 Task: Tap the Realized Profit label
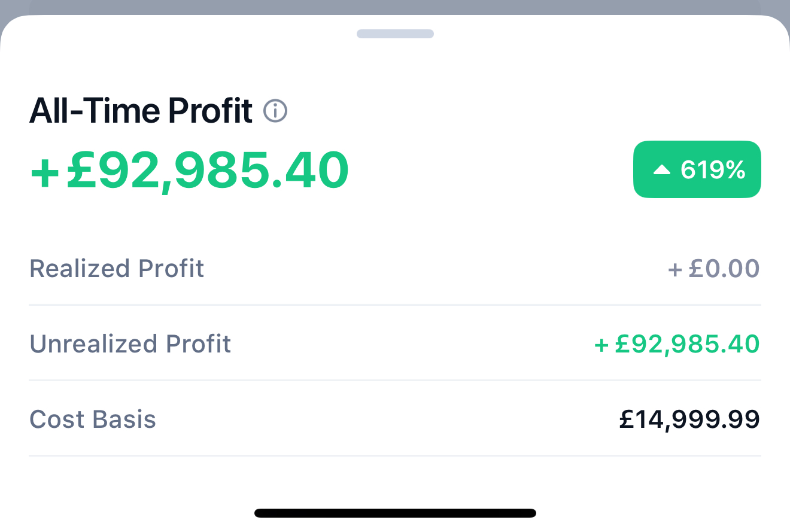(x=117, y=269)
